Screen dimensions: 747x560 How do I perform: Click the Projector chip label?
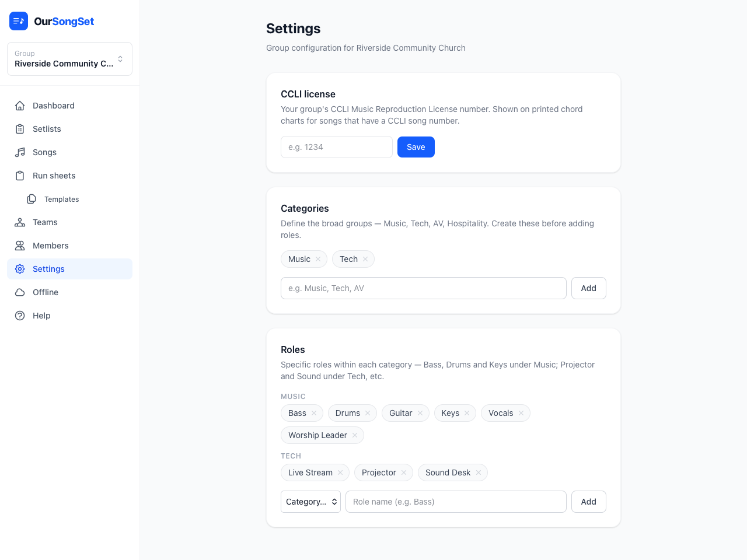tap(379, 473)
